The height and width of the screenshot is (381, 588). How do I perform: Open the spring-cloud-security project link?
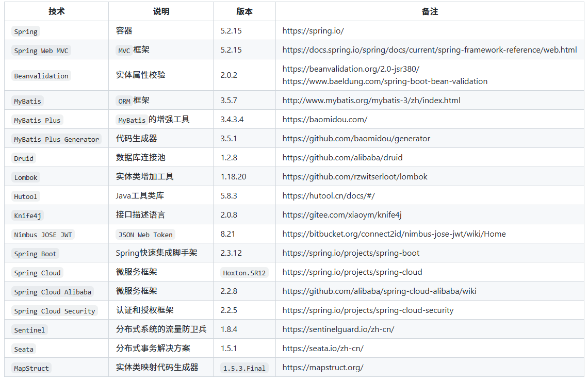pos(368,310)
